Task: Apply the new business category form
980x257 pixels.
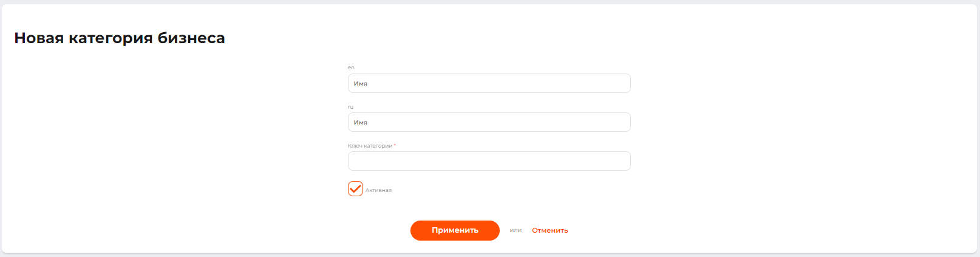Action: point(455,230)
